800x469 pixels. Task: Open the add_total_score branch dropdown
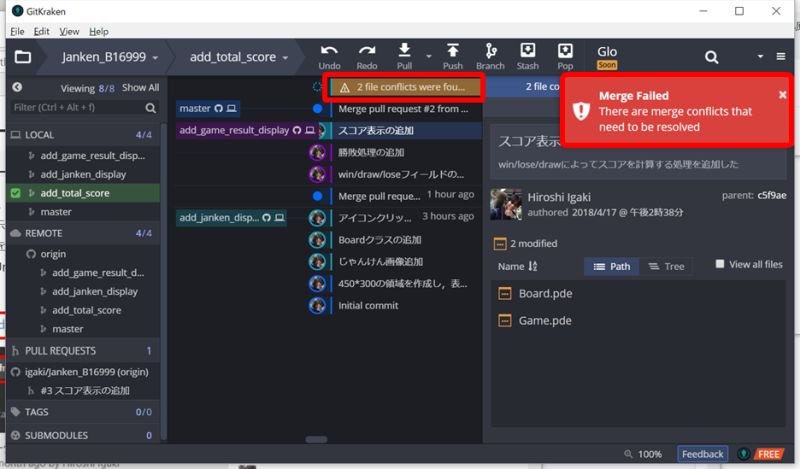click(x=285, y=58)
